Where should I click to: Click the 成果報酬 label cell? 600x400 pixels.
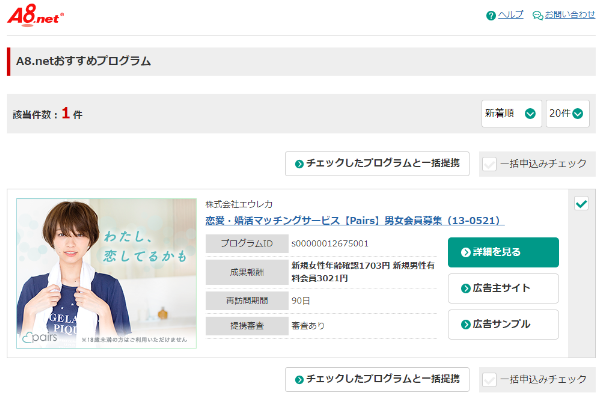[x=247, y=273]
